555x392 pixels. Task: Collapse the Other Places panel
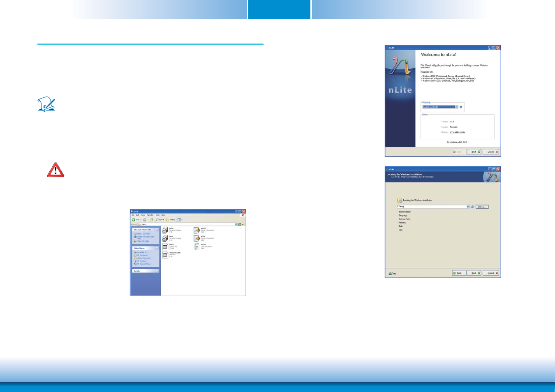click(x=157, y=248)
